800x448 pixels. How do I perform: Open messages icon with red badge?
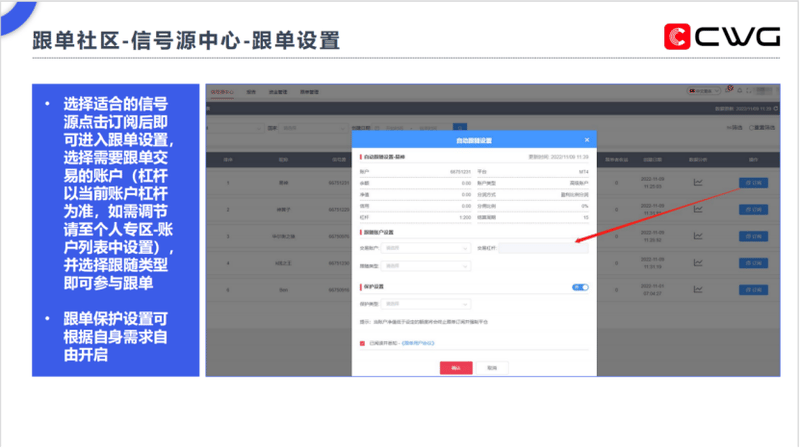coord(729,90)
